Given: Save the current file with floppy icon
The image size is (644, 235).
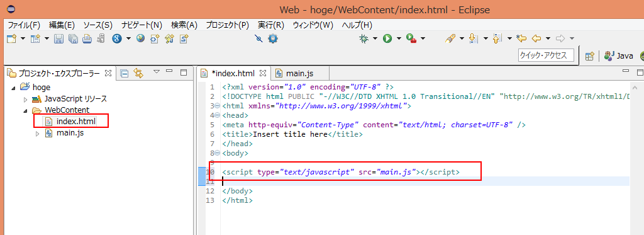Looking at the screenshot, I should coord(58,38).
